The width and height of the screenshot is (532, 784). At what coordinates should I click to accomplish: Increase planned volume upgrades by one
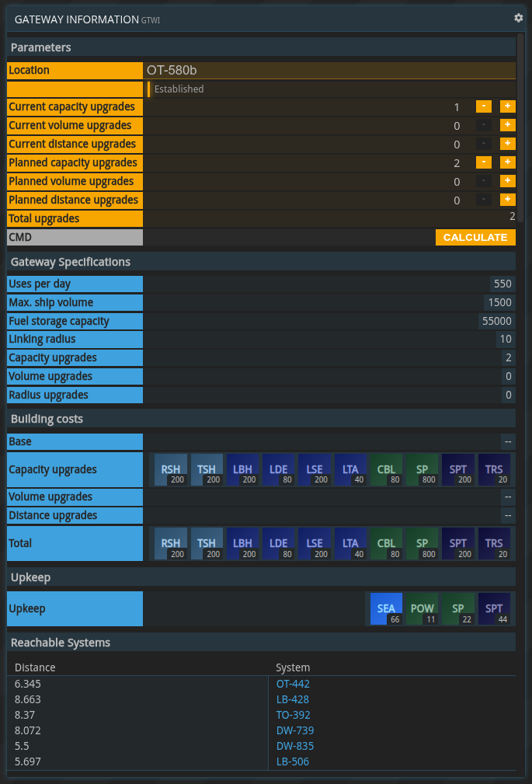point(507,181)
